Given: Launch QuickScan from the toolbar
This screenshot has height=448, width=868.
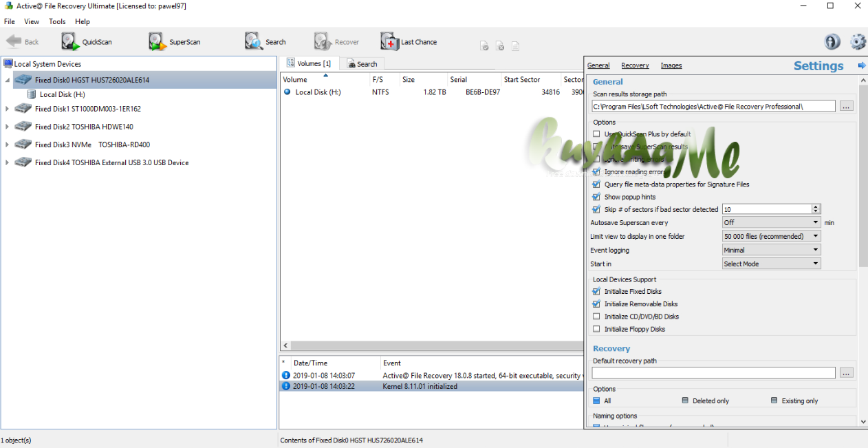Looking at the screenshot, I should [86, 42].
